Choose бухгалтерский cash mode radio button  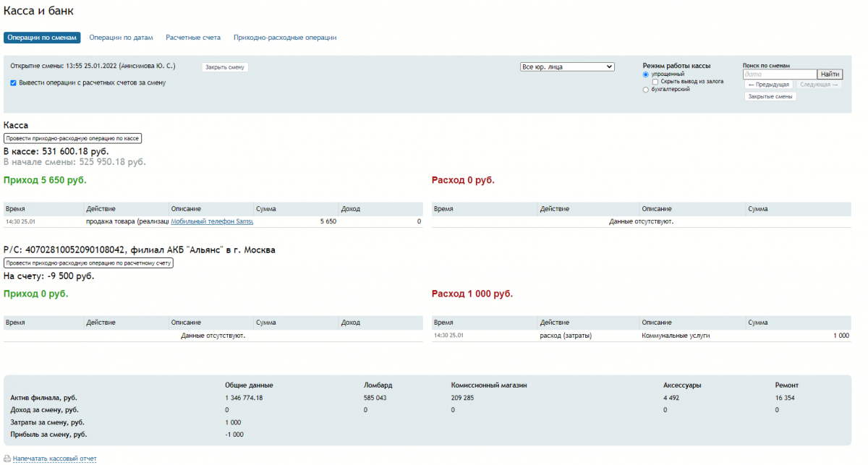pyautogui.click(x=646, y=90)
